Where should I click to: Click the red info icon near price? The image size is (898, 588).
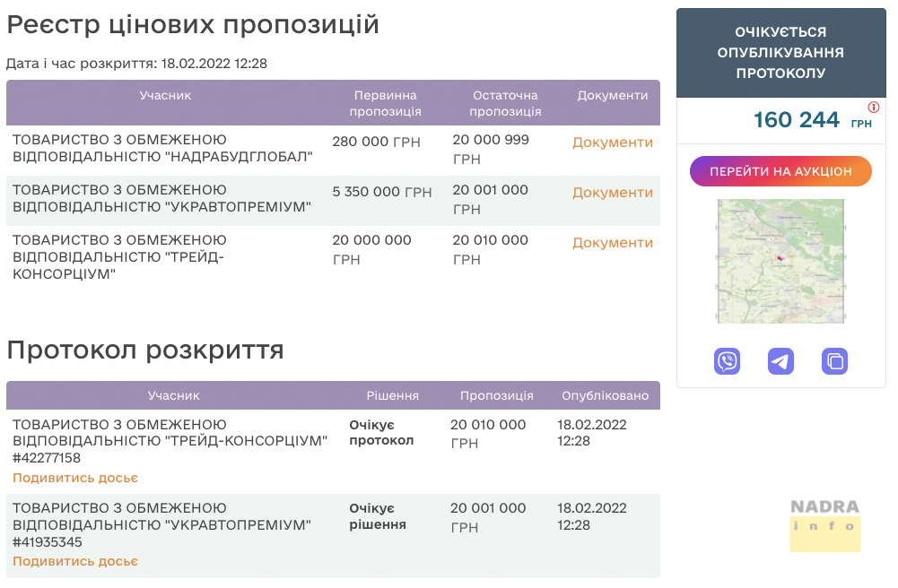pos(874,107)
